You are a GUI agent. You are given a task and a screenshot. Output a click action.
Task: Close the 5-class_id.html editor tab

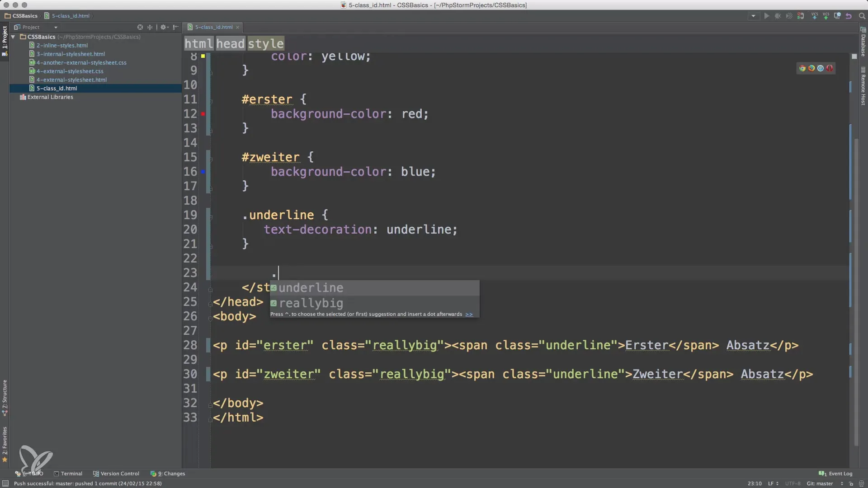(x=237, y=27)
